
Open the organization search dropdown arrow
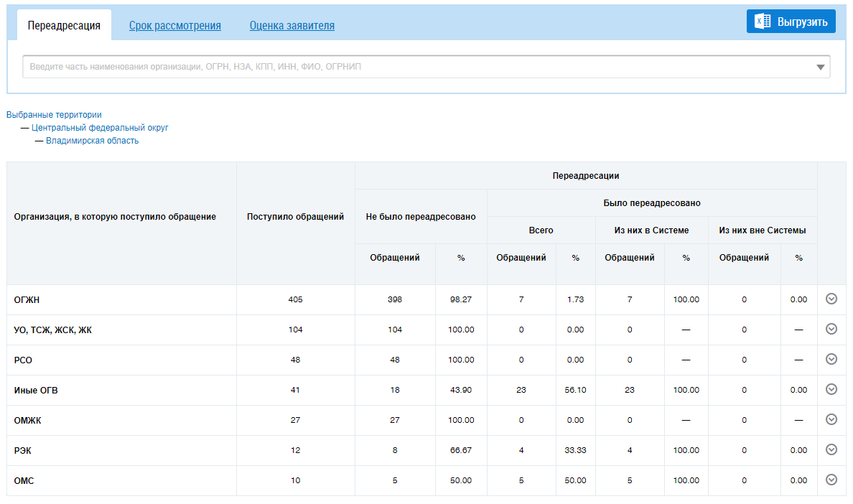click(x=820, y=67)
